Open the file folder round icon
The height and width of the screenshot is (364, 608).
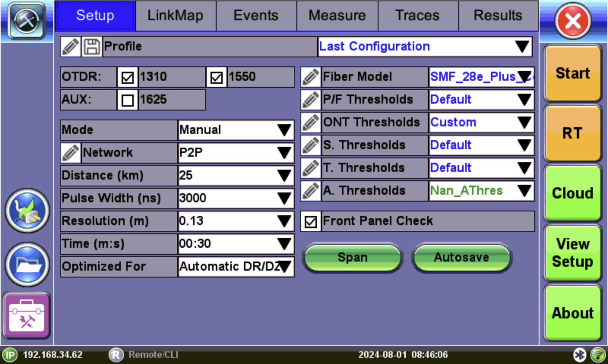[27, 265]
